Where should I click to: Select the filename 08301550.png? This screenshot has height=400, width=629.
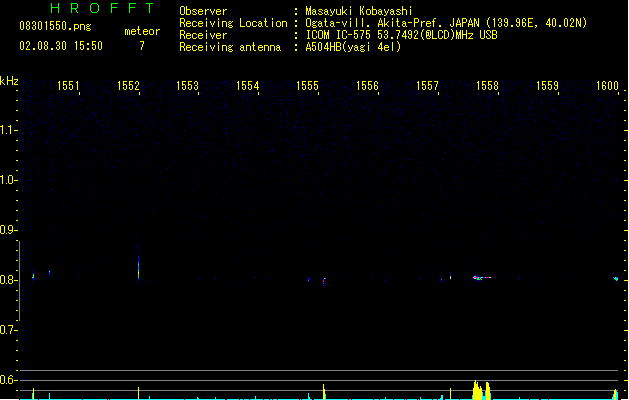pyautogui.click(x=55, y=26)
